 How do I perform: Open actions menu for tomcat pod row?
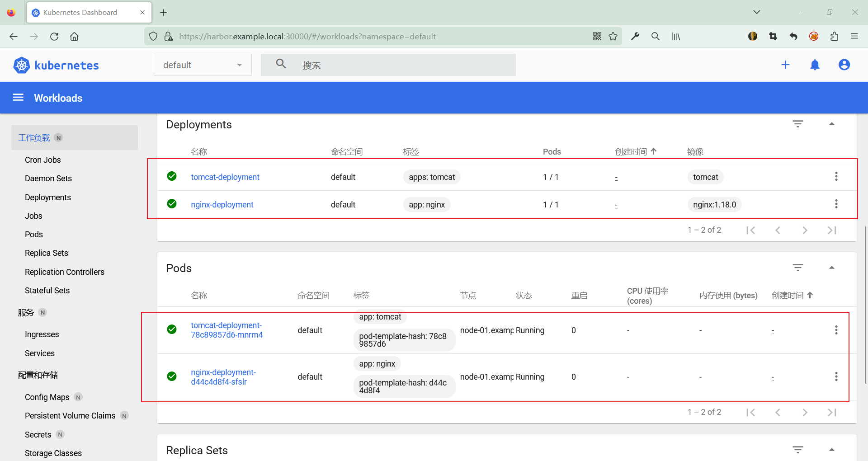click(836, 330)
